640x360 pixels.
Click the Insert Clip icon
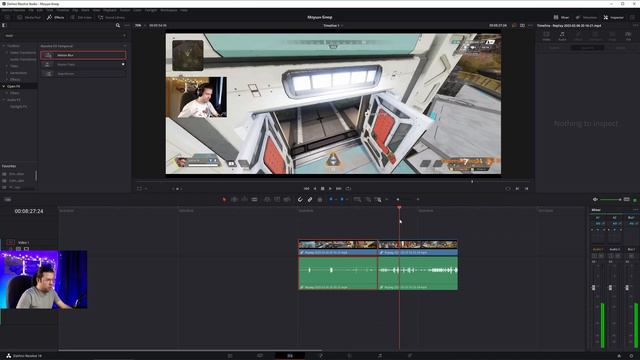[267, 200]
